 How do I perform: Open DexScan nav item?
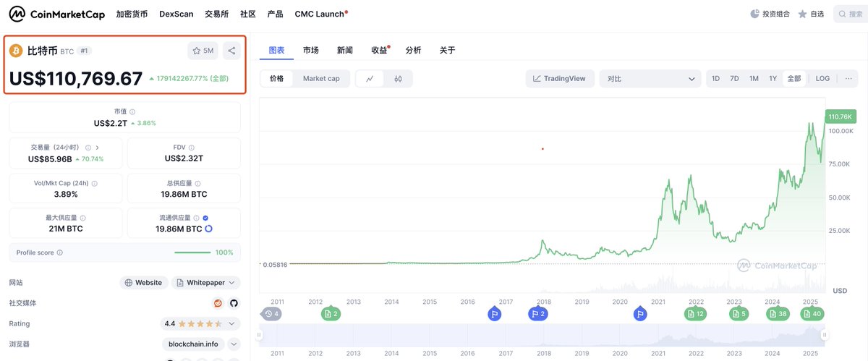[x=176, y=14]
